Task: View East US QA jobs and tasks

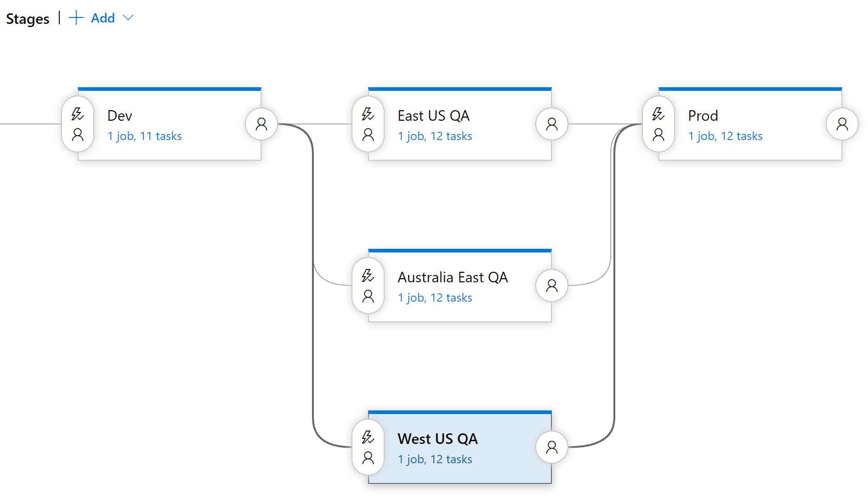Action: click(435, 136)
